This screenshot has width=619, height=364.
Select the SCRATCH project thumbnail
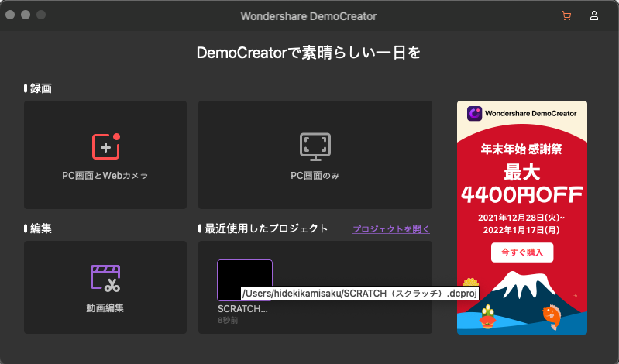click(x=245, y=280)
